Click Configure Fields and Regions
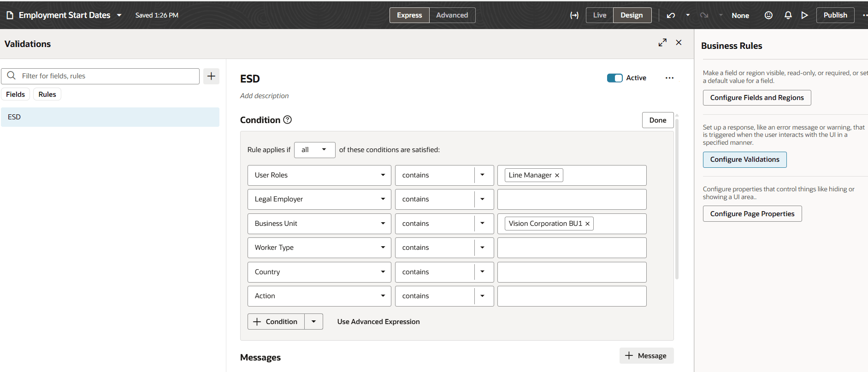The width and height of the screenshot is (868, 372). [x=756, y=98]
